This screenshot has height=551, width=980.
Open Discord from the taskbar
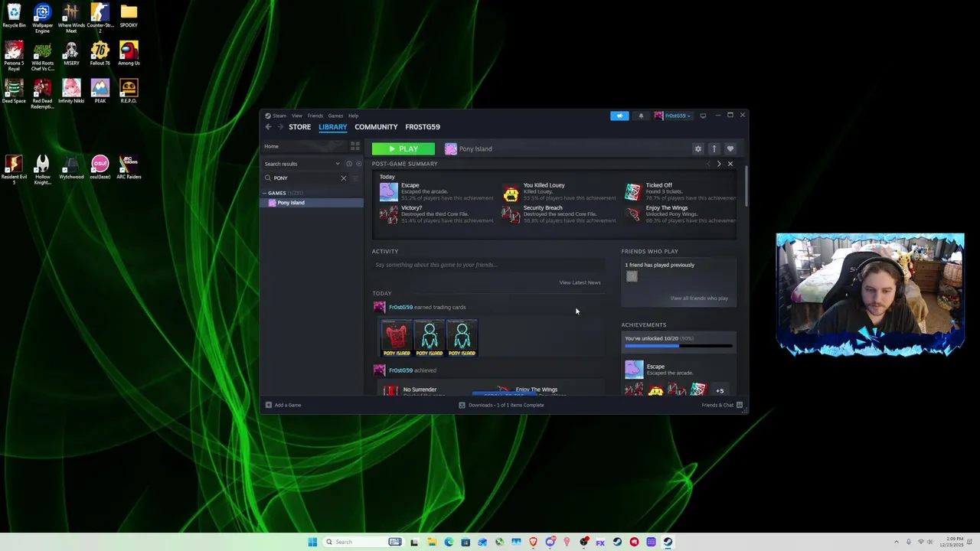550,542
